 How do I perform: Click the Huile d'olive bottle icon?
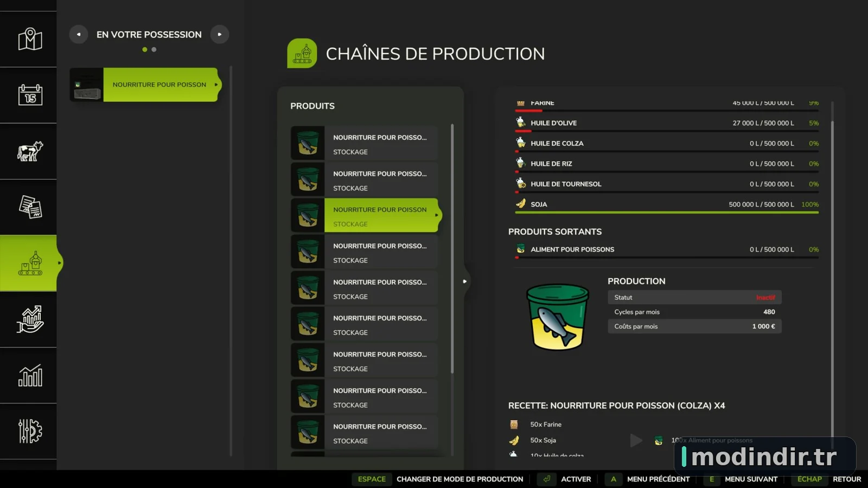pos(521,123)
